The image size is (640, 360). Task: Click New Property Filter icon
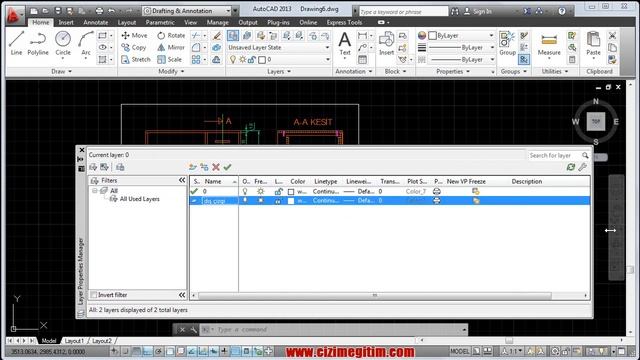click(x=93, y=167)
